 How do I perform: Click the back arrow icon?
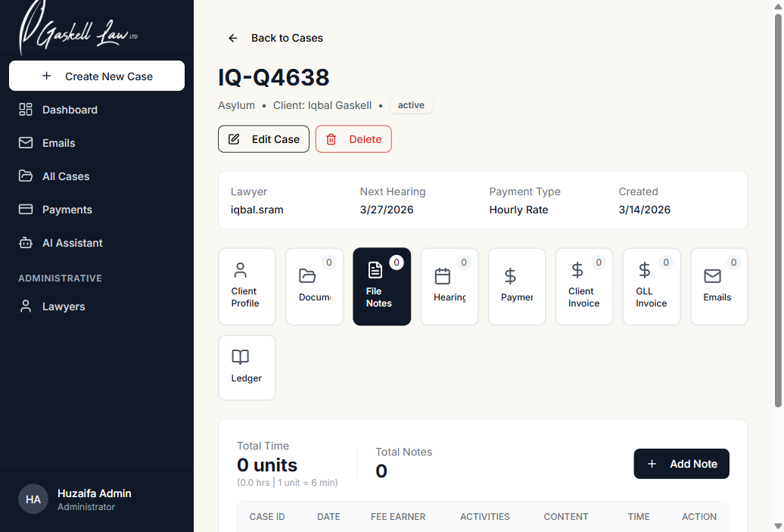[233, 38]
